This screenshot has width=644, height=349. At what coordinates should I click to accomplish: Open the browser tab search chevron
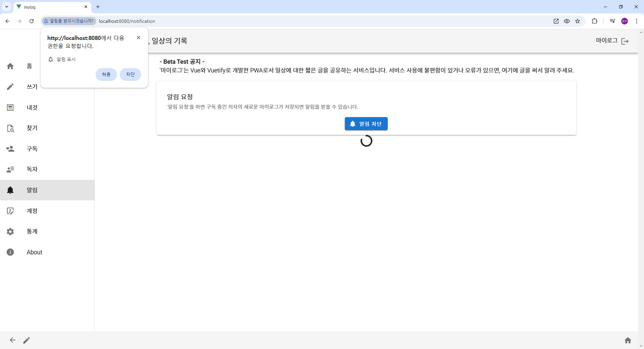[6, 7]
